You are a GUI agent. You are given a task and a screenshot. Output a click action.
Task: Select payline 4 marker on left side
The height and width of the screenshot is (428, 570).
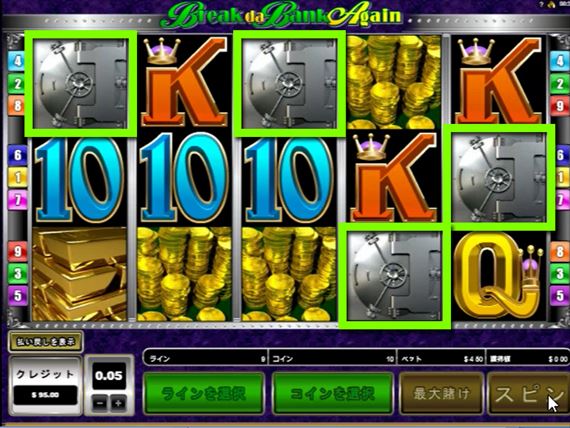tap(17, 61)
